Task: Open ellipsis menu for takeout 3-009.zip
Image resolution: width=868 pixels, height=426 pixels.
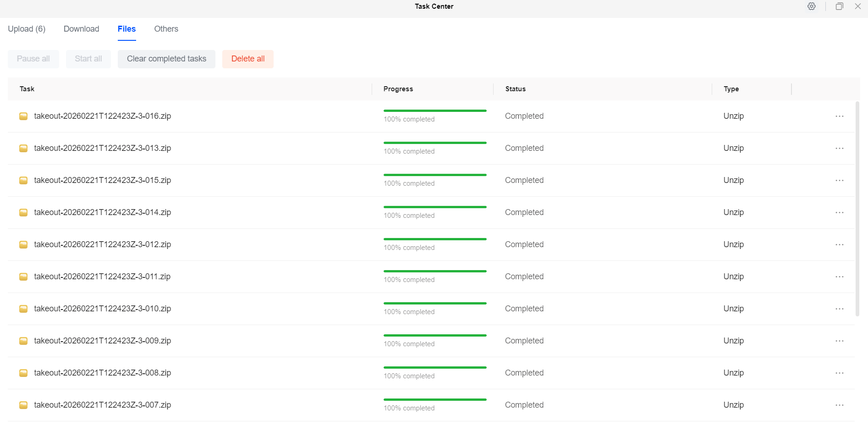Action: point(839,341)
